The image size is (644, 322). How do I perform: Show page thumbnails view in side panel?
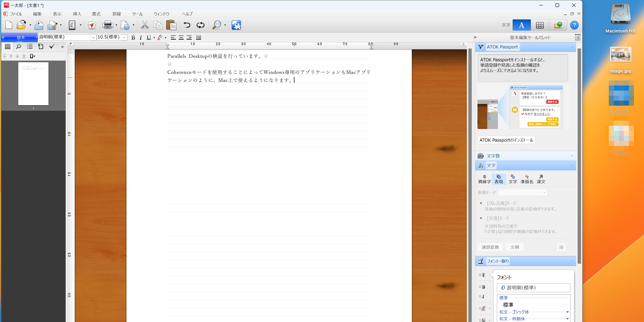8,47
